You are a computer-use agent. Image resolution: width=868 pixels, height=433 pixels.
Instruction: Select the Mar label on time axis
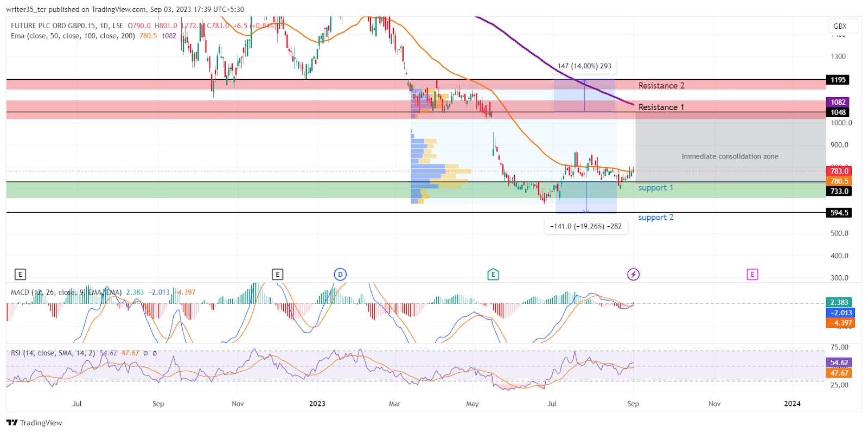394,404
